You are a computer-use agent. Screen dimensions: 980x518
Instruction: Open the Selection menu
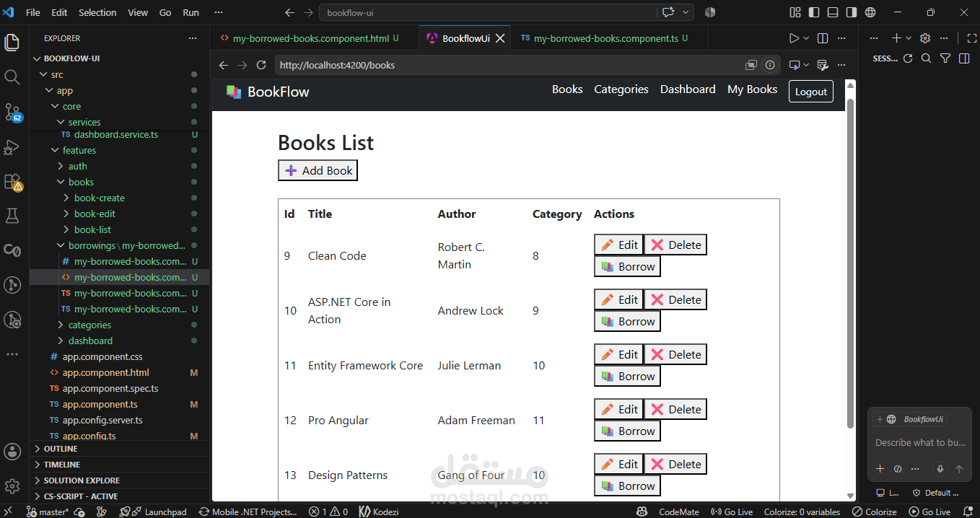point(97,12)
